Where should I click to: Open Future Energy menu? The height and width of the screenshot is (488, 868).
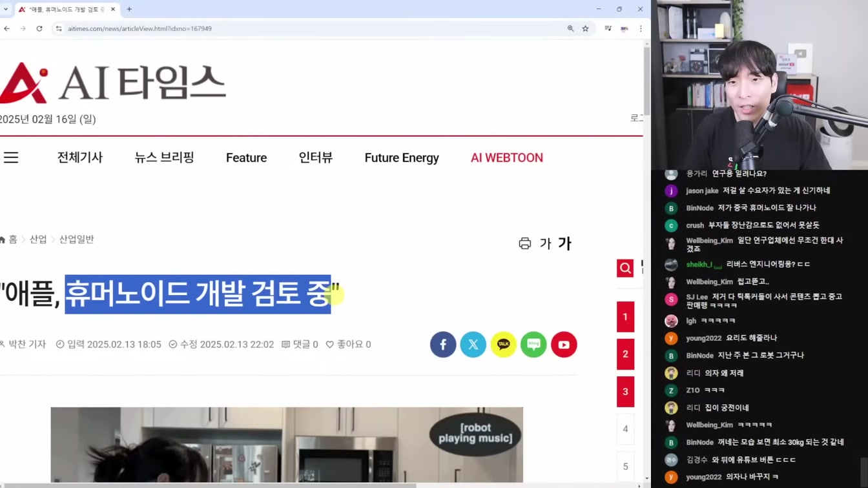coord(402,158)
